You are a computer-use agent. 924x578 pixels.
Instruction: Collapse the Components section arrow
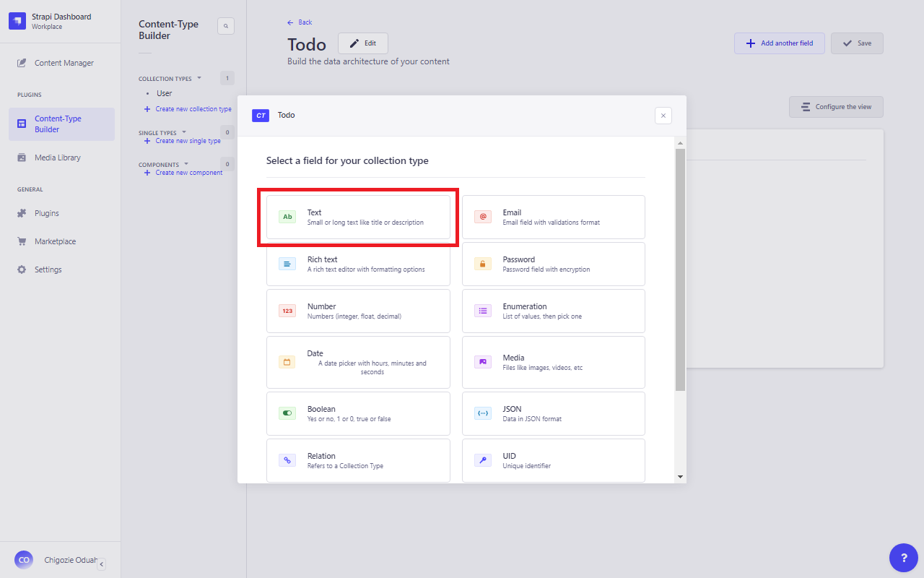click(186, 164)
